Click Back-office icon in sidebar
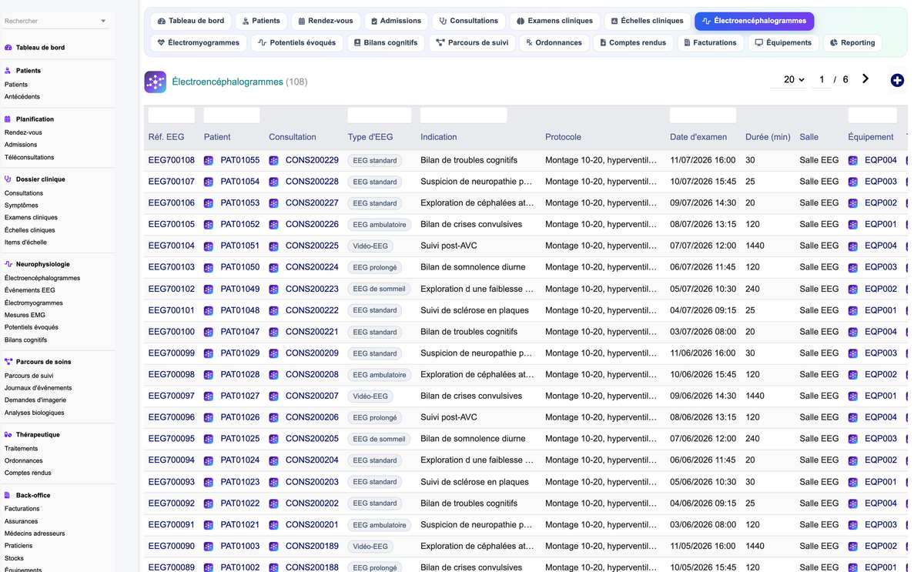This screenshot has width=924, height=572. tap(8, 496)
